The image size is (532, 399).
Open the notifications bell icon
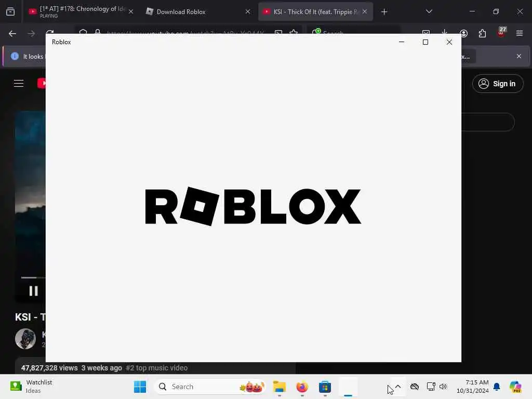click(497, 387)
